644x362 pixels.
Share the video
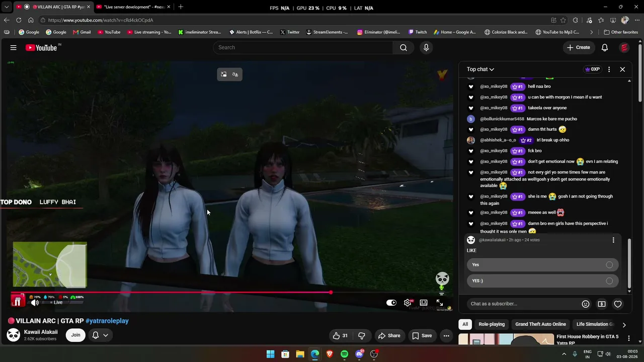coord(389,335)
